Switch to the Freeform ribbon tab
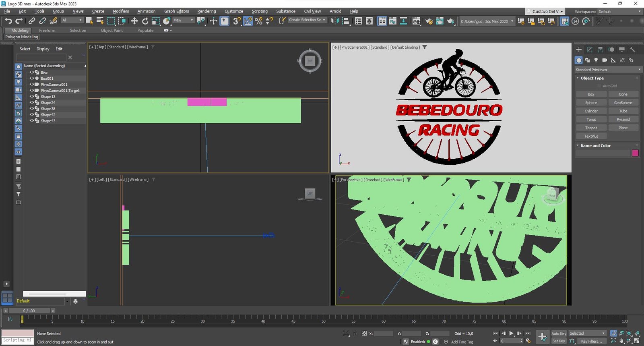The width and height of the screenshot is (644, 346). pos(47,31)
